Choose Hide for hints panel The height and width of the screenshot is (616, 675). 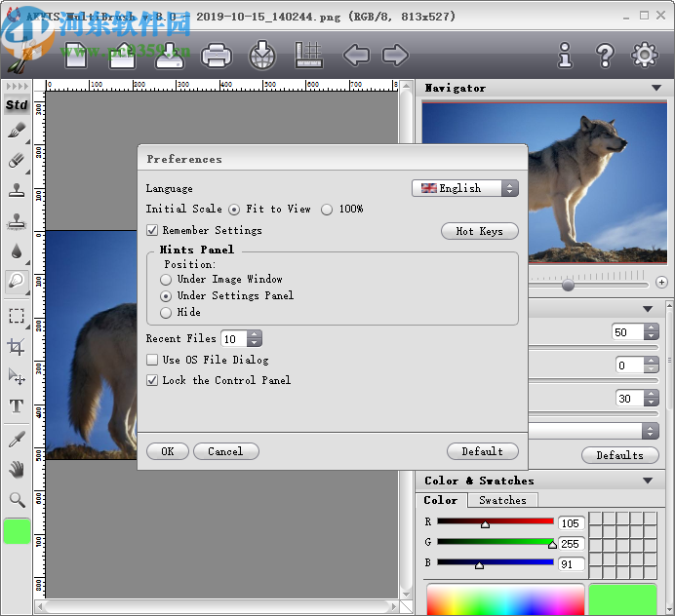point(166,313)
